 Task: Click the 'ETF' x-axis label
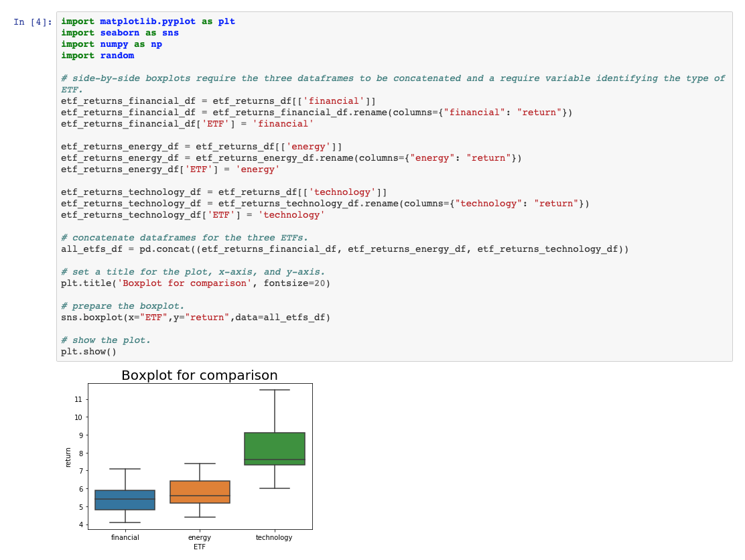(199, 545)
